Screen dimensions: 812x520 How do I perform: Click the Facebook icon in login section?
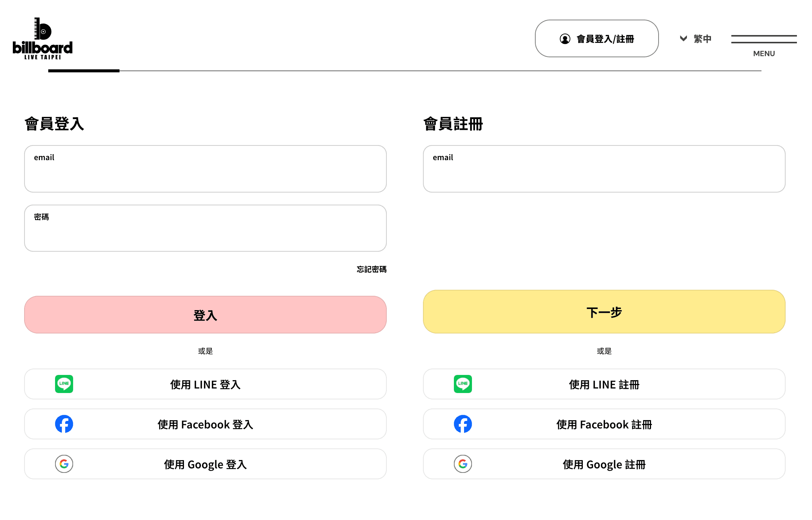(64, 424)
